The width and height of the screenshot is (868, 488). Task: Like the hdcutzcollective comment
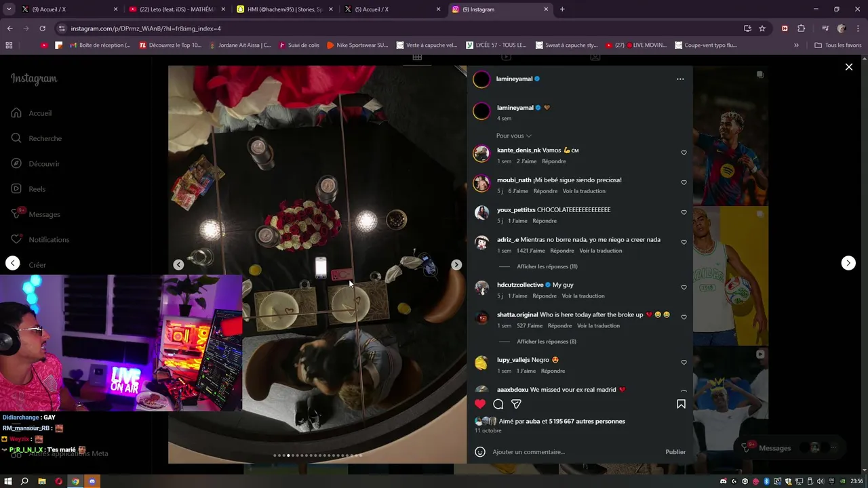[684, 287]
